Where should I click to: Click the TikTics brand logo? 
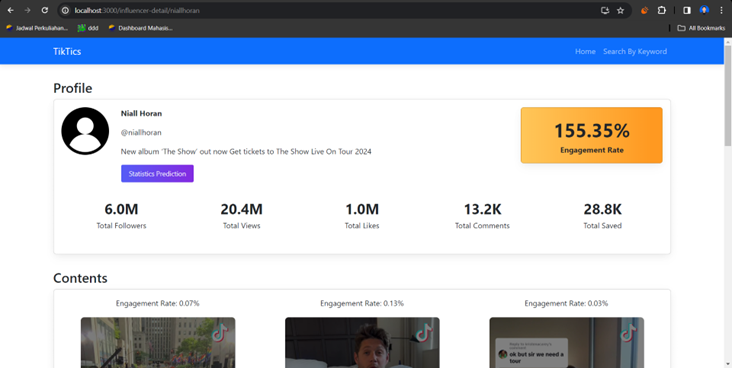pos(67,51)
